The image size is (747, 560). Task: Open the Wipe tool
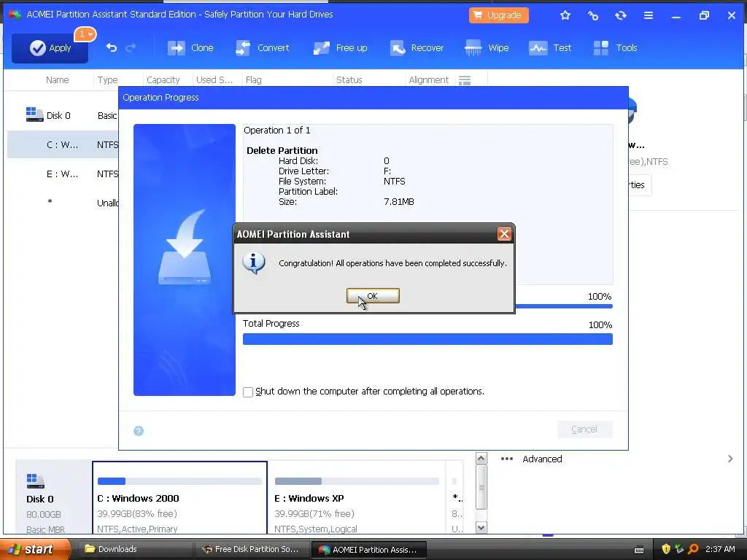[487, 47]
